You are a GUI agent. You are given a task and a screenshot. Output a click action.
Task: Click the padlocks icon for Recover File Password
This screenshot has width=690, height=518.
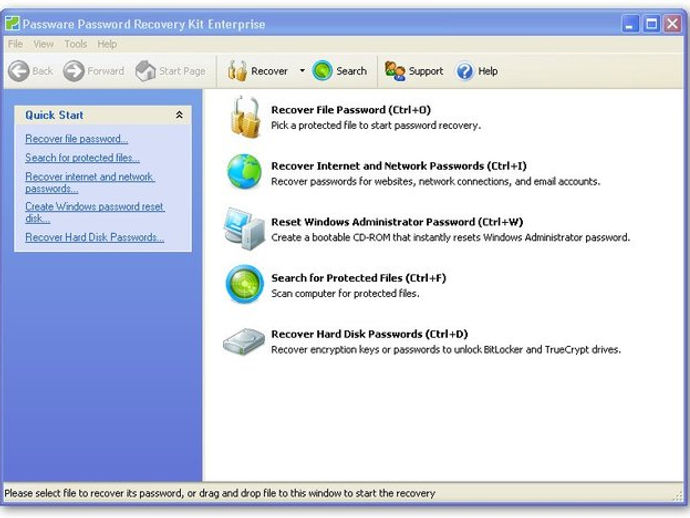pos(245,117)
